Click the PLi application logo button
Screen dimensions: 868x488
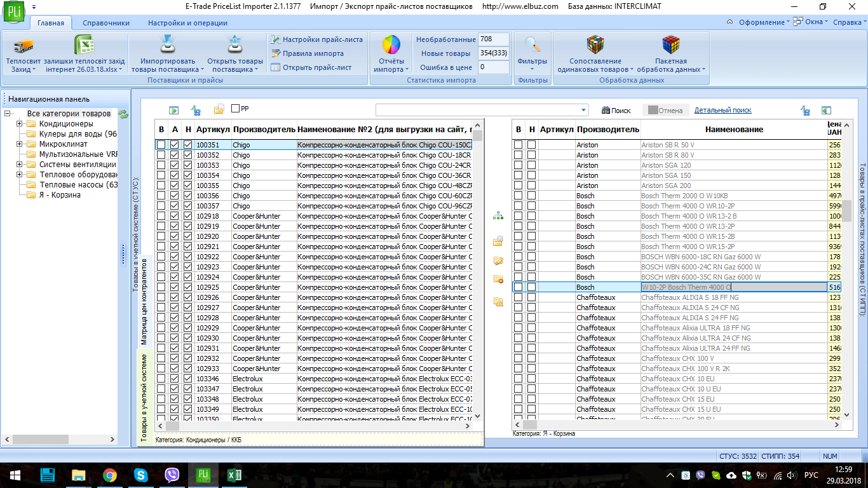pyautogui.click(x=13, y=12)
